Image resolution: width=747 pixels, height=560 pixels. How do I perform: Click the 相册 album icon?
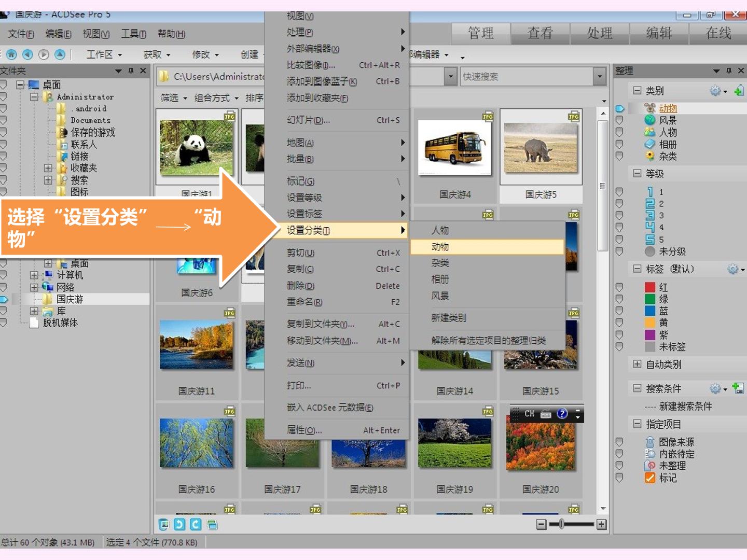coord(650,144)
